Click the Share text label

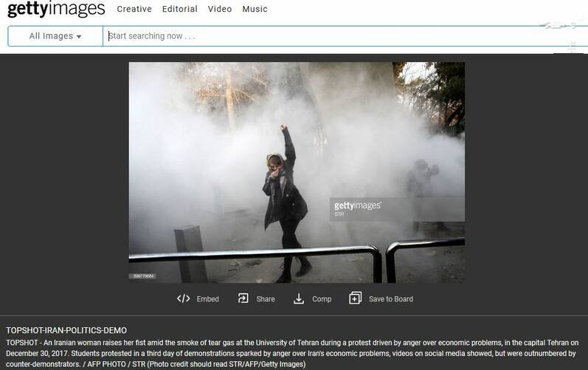(265, 299)
